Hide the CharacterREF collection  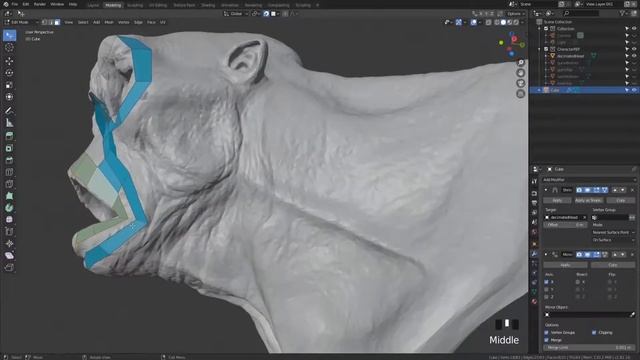click(634, 49)
